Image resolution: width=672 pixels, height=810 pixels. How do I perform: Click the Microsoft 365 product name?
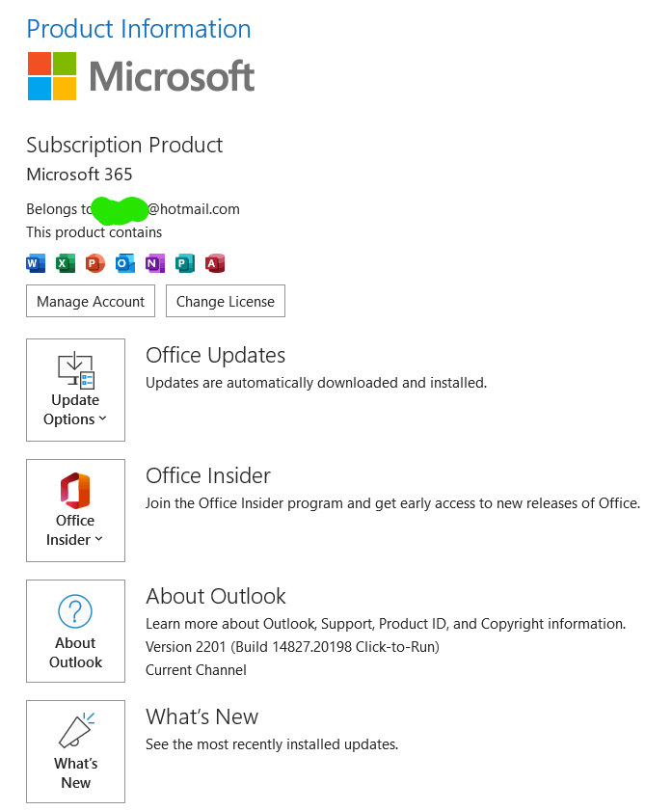(x=80, y=175)
